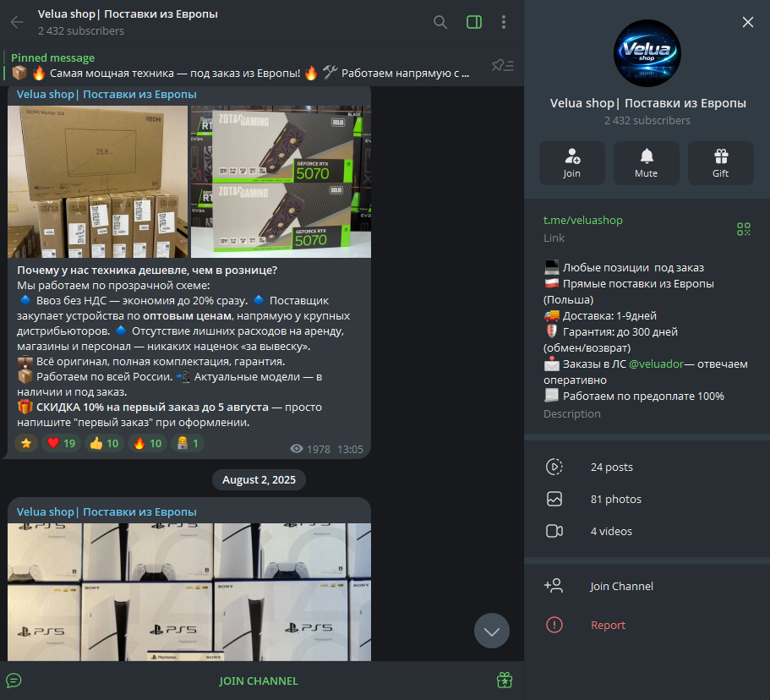
Task: Open the pinned messages list icon
Action: point(502,66)
